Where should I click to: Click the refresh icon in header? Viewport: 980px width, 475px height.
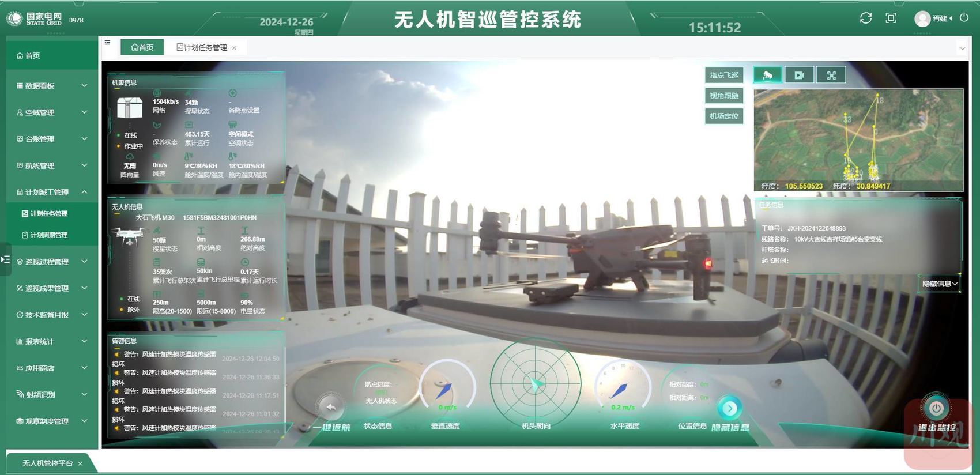coord(865,18)
